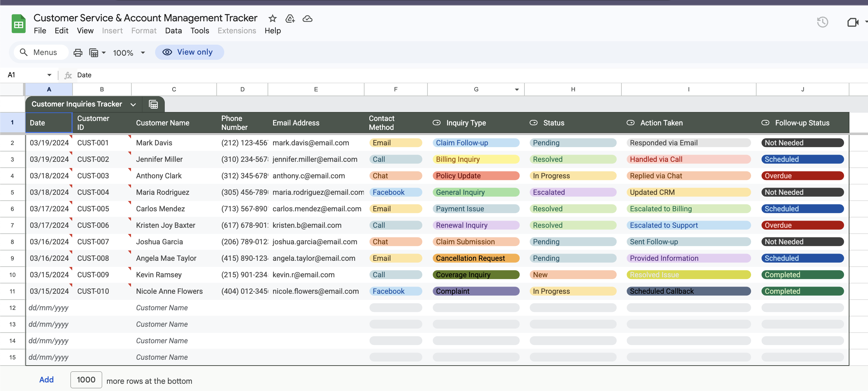Open the Help menu
Screen dimensions: 868x391
click(273, 31)
